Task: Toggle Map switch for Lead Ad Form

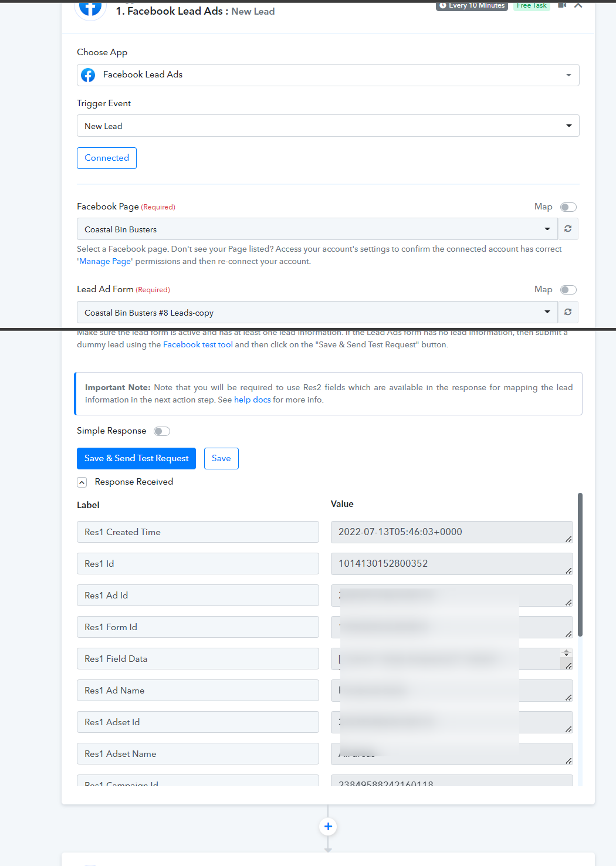Action: point(568,290)
